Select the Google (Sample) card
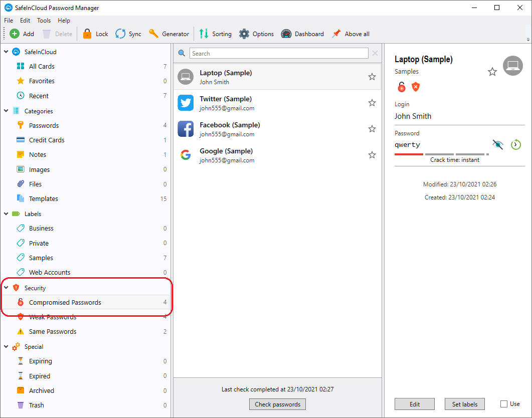This screenshot has width=532, height=418. [277, 155]
